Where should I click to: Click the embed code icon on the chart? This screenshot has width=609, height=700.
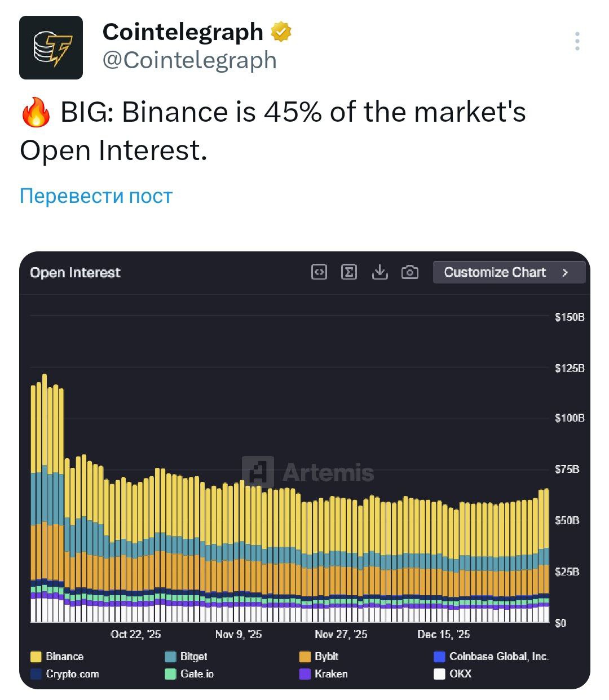(x=319, y=272)
